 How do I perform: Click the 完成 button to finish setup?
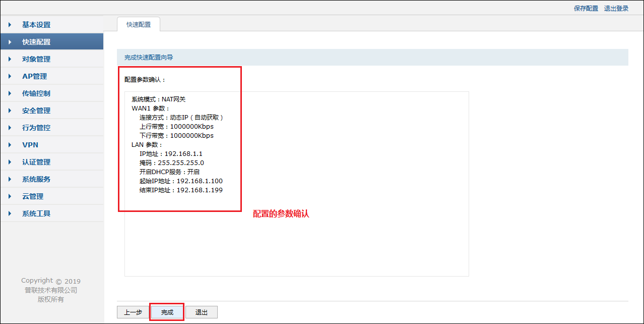tap(167, 312)
